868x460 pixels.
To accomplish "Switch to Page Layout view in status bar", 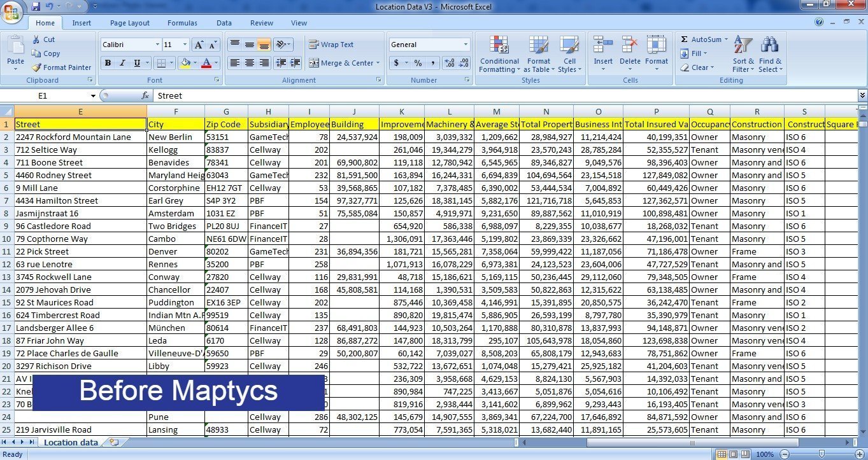I will [x=733, y=454].
